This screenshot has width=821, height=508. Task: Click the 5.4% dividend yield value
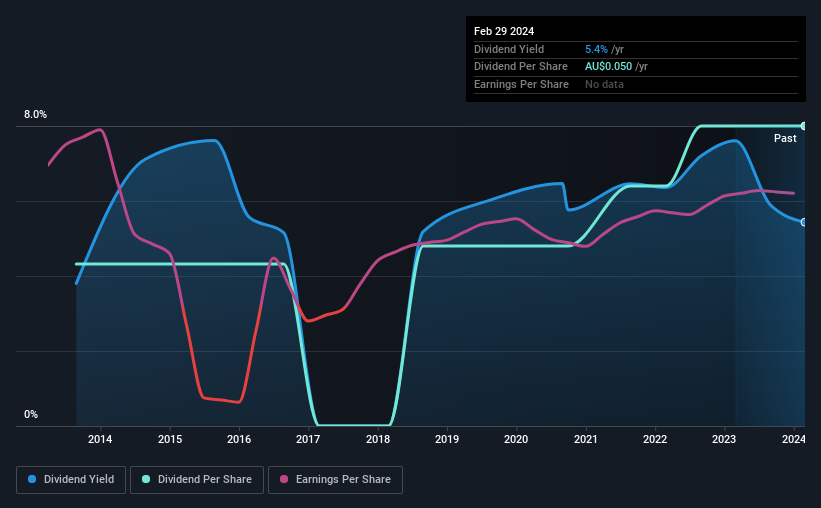tap(596, 49)
